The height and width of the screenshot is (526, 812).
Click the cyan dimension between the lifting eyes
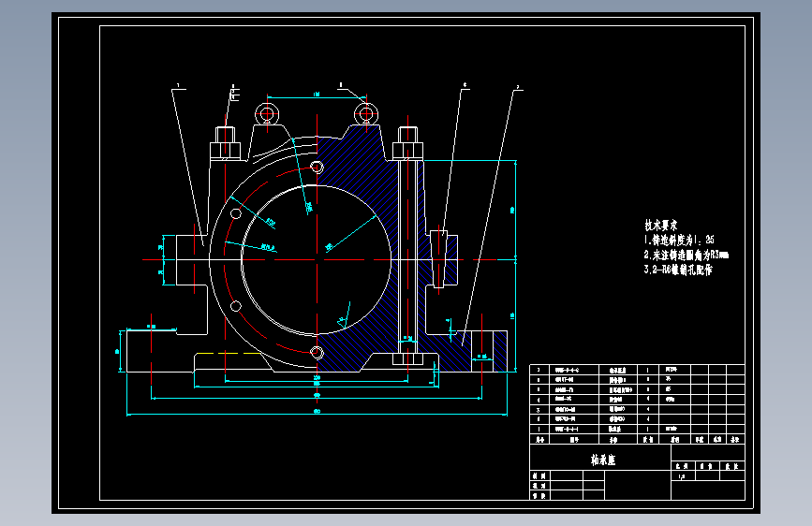pos(317,95)
